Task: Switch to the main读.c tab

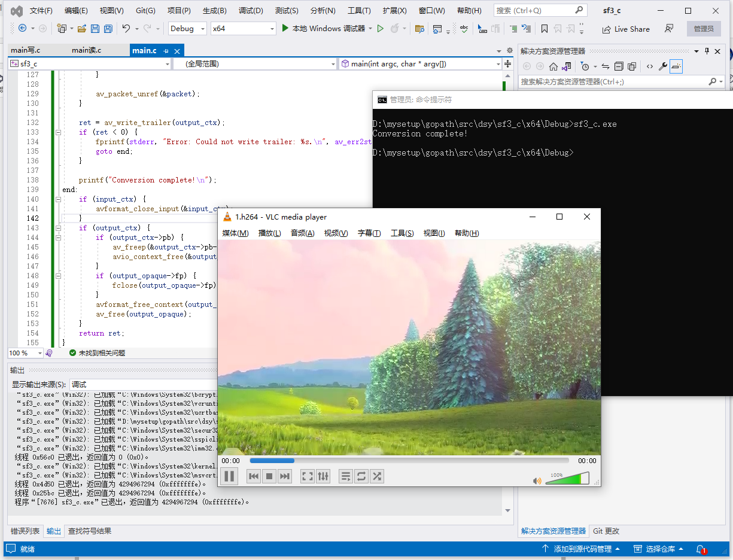Action: 86,50
